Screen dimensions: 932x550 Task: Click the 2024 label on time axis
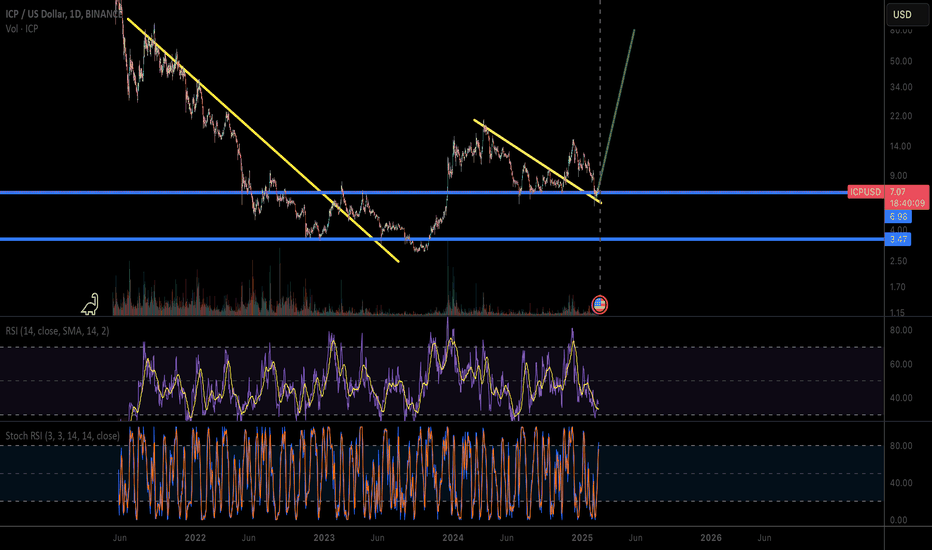(x=453, y=538)
